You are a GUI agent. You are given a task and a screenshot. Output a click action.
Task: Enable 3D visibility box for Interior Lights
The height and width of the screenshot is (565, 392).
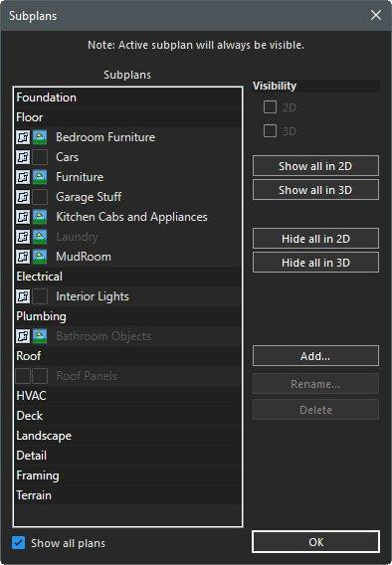click(40, 296)
